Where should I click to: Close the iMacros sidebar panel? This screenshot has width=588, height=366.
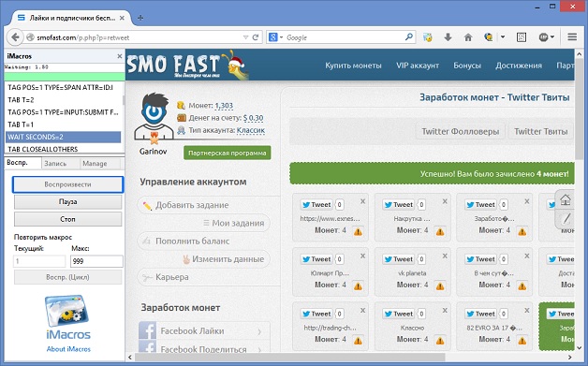pos(120,56)
